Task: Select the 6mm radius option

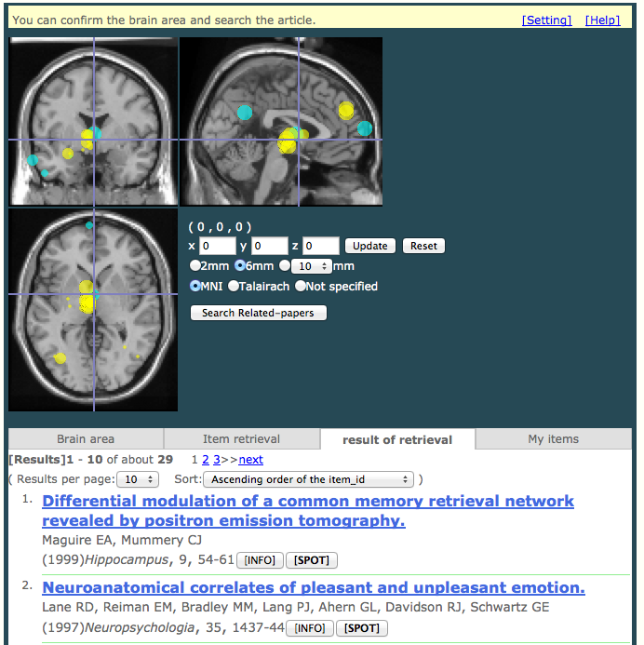Action: (x=239, y=266)
